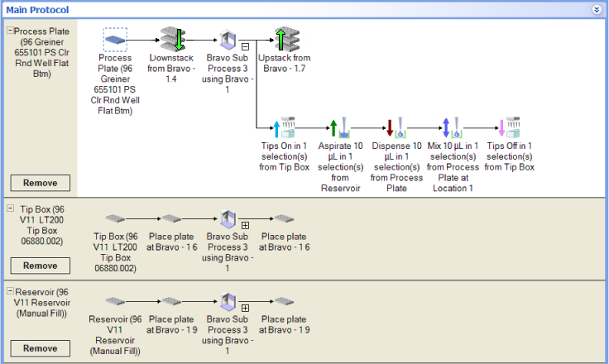The height and width of the screenshot is (364, 609).
Task: Collapse the Process Plate sub process tasks
Action: click(x=245, y=47)
